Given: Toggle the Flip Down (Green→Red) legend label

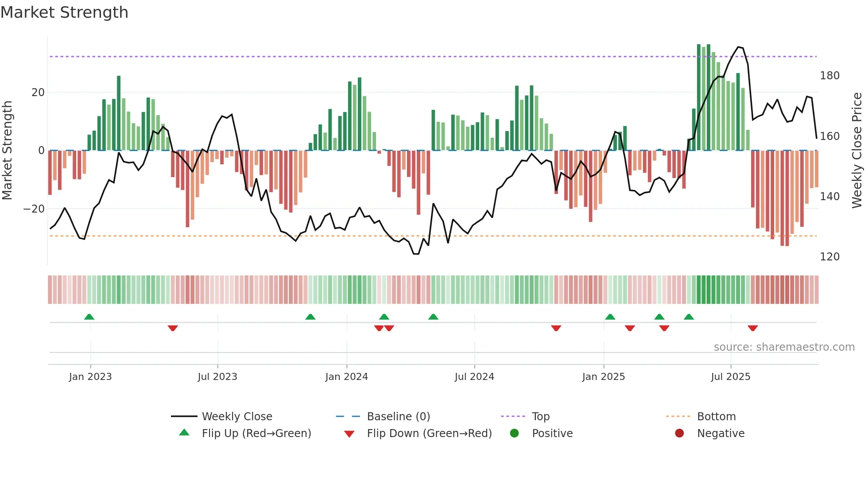Looking at the screenshot, I should coord(429,433).
